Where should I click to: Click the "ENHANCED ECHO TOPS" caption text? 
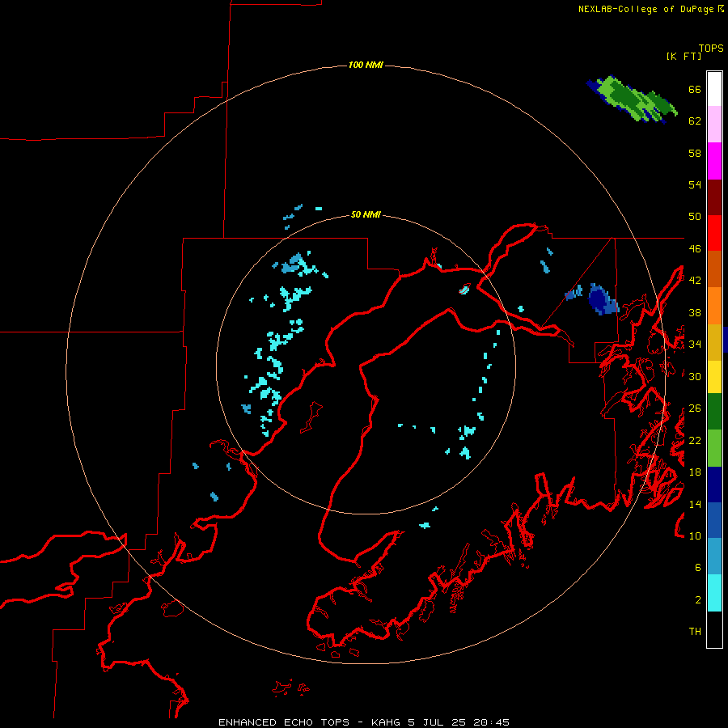click(284, 722)
